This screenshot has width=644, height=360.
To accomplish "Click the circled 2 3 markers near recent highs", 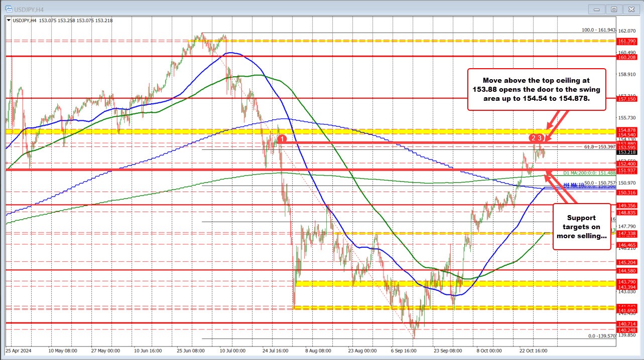I will coord(536,136).
